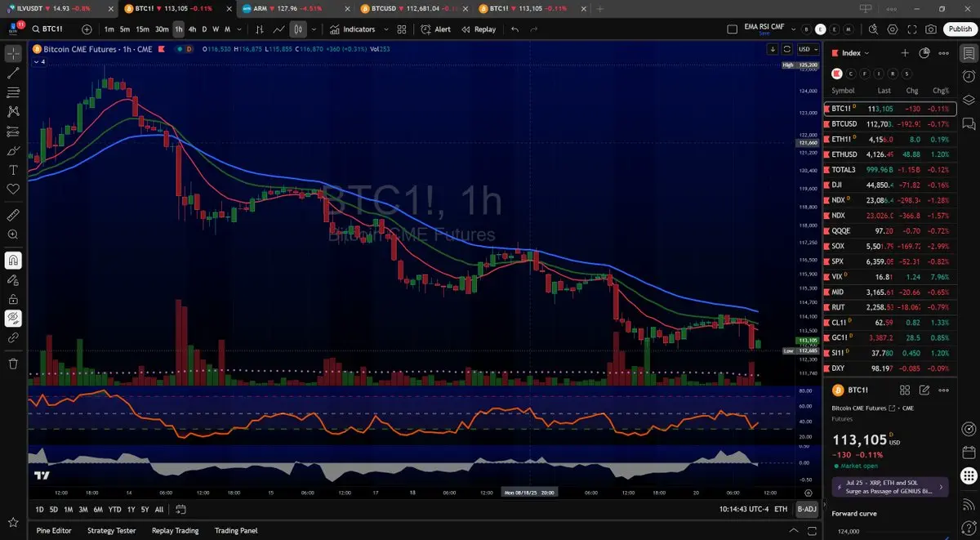Toggle stay in drawing mode
This screenshot has width=980, height=540.
pos(13,279)
